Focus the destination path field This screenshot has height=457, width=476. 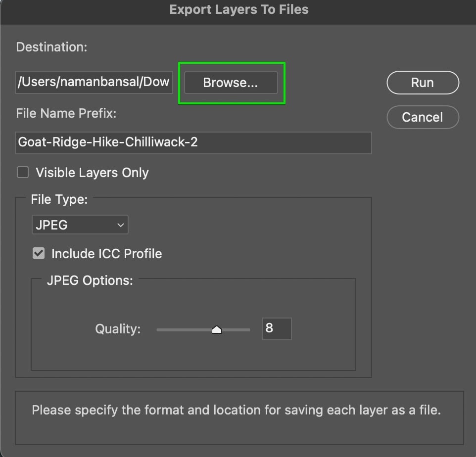pos(94,82)
